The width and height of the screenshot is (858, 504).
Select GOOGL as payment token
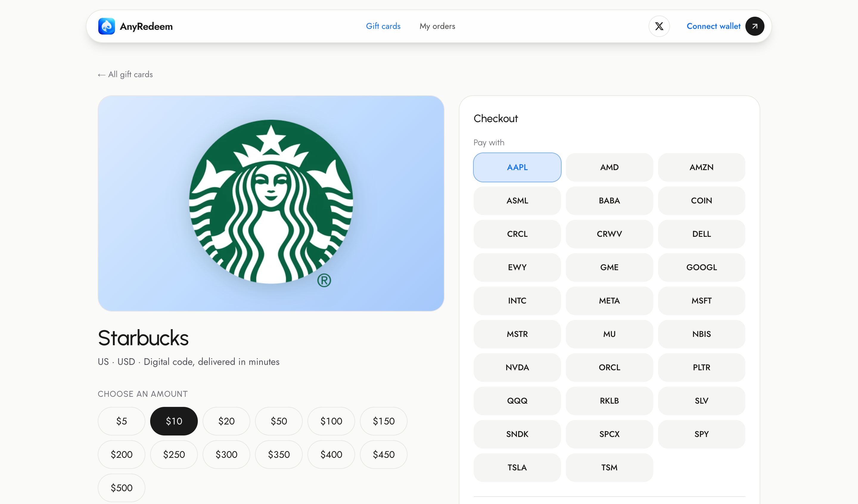[701, 267]
